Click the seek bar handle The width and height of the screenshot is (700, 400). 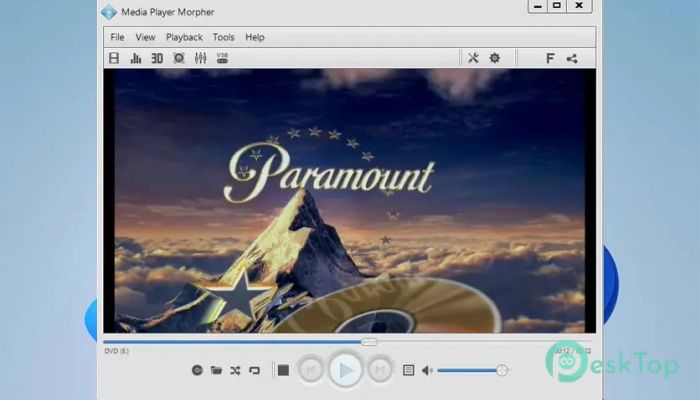[369, 342]
